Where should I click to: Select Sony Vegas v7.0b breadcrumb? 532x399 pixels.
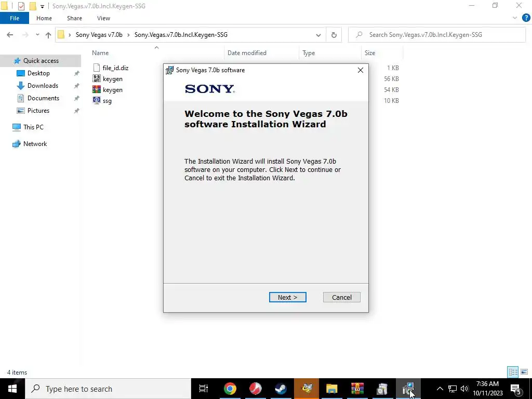[99, 35]
